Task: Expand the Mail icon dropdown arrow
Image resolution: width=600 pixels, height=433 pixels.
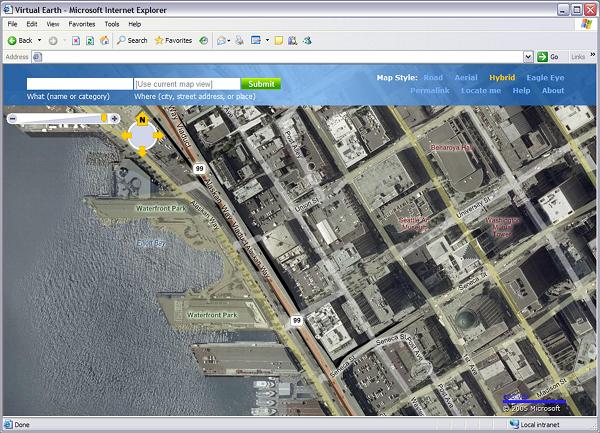Action: 229,41
